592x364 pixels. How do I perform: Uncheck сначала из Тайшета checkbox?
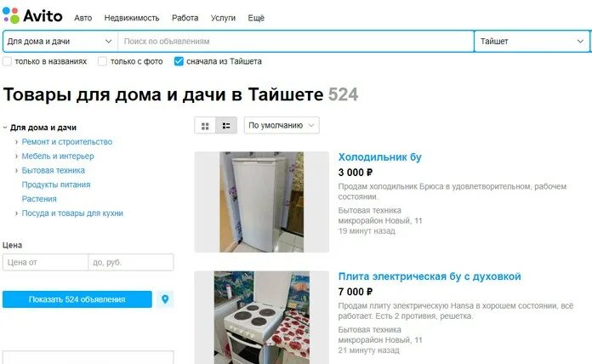tap(179, 61)
